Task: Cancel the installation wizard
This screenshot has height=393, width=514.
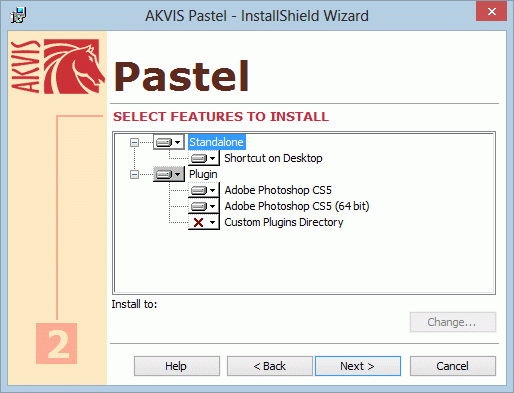Action: 453,366
